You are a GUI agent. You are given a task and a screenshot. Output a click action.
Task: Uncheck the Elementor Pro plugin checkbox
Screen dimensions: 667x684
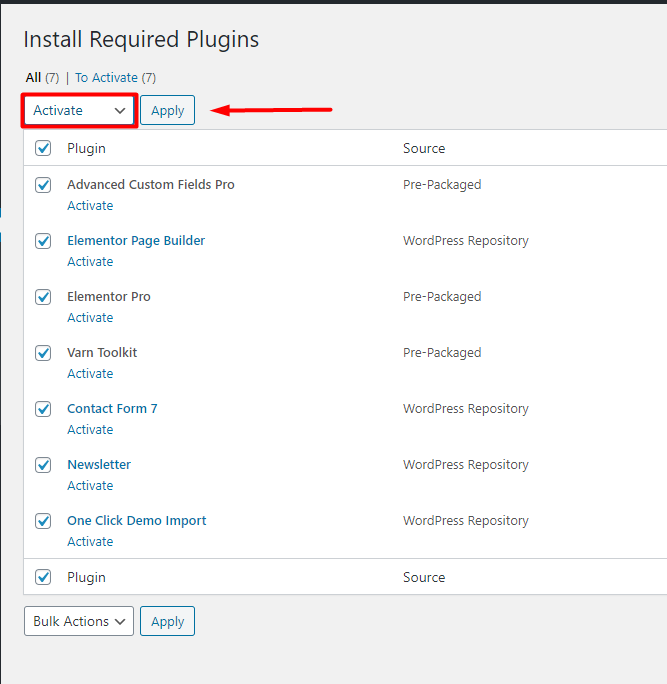43,297
